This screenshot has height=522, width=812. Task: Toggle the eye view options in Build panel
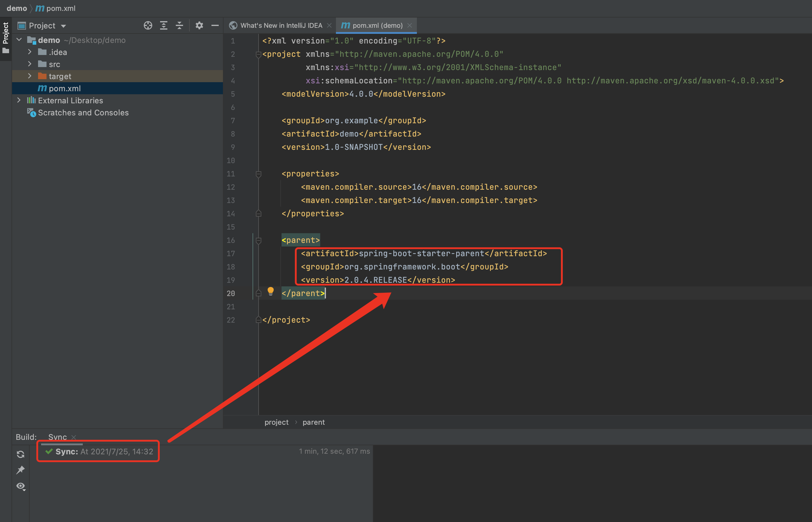pyautogui.click(x=21, y=486)
